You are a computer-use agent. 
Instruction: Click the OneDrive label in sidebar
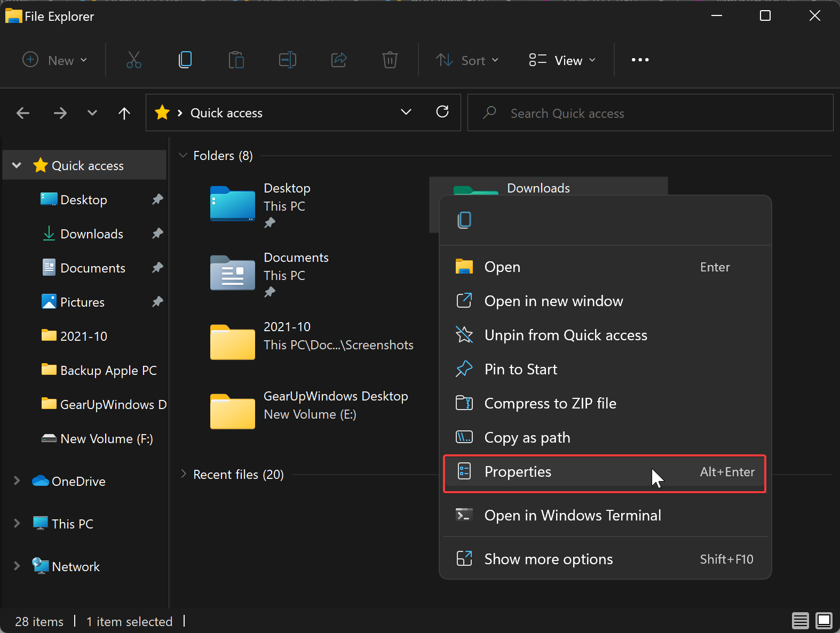(x=78, y=481)
